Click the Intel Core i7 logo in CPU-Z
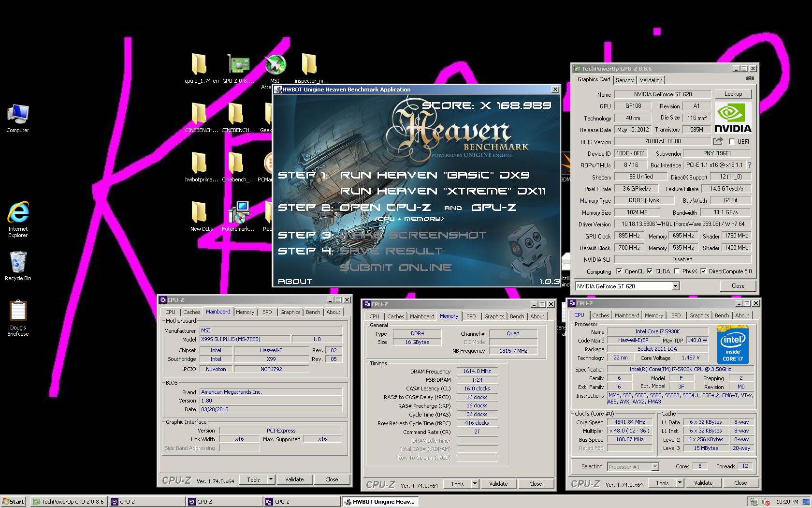Image resolution: width=812 pixels, height=508 pixels. click(733, 345)
